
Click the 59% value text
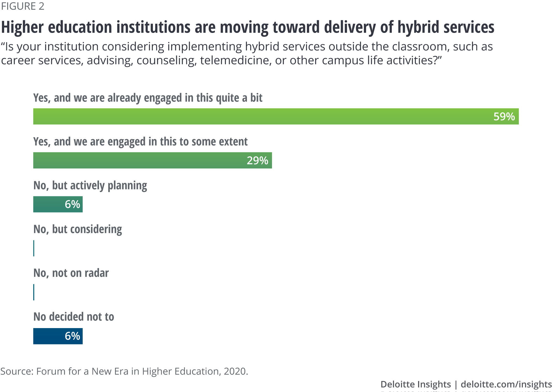pyautogui.click(x=504, y=116)
